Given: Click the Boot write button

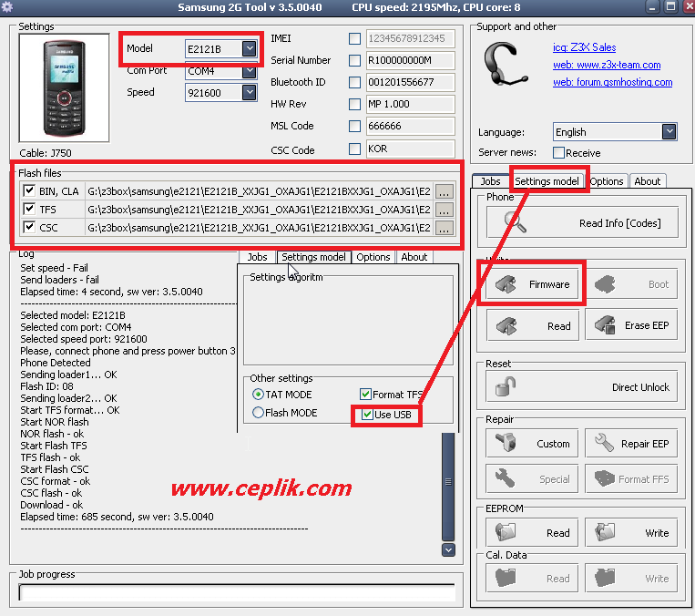Looking at the screenshot, I should tap(631, 283).
